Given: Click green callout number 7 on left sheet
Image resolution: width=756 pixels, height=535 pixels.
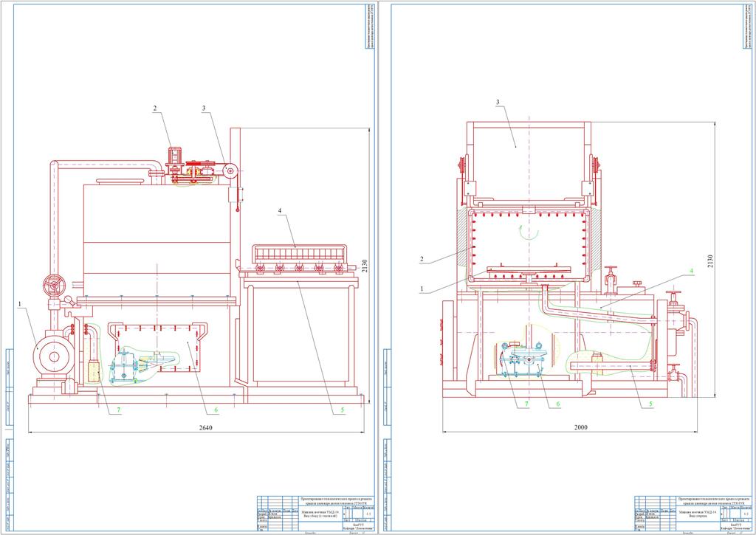Looking at the screenshot, I should 118,410.
